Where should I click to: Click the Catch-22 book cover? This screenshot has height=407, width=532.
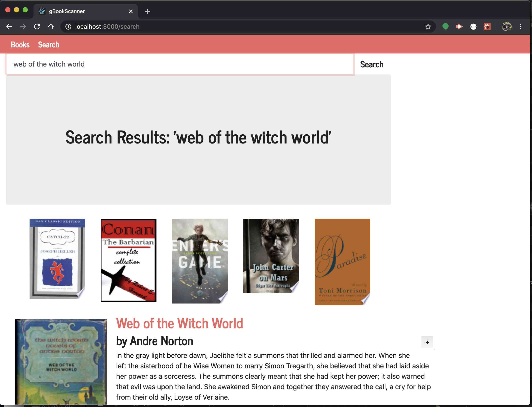coord(57,260)
